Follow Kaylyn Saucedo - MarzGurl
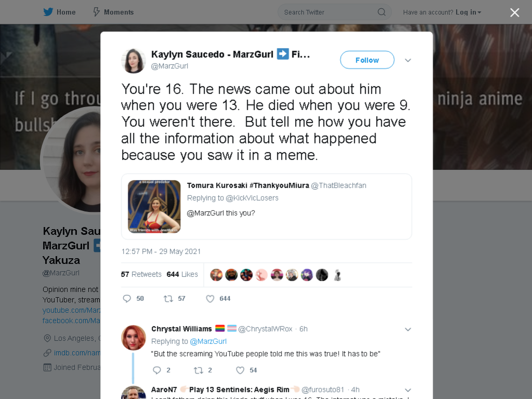532x399 pixels. (x=367, y=60)
